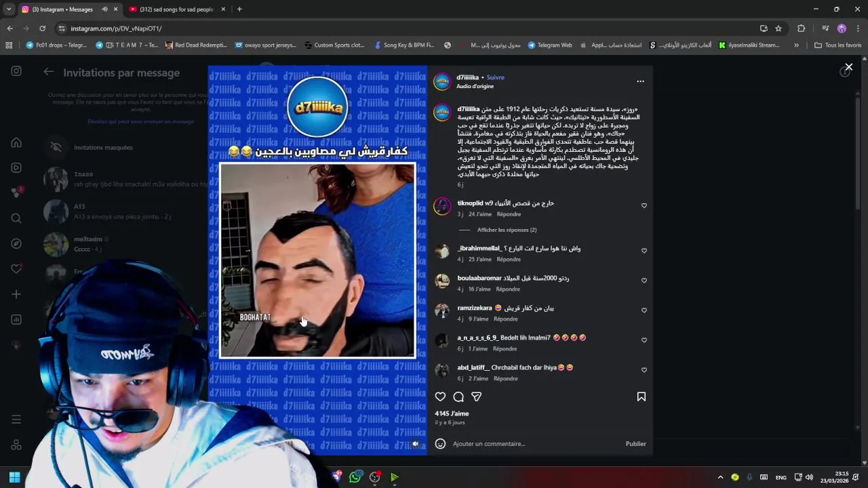
Task: Close the post overlay with X
Action: pos(848,67)
